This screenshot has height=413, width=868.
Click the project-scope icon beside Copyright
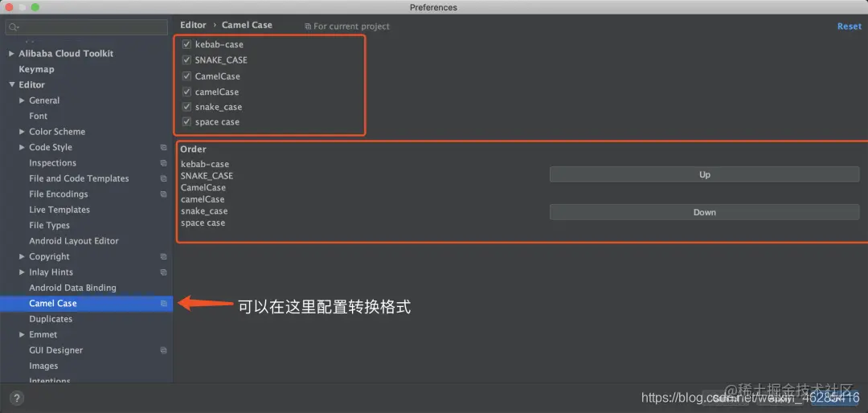[x=163, y=256]
